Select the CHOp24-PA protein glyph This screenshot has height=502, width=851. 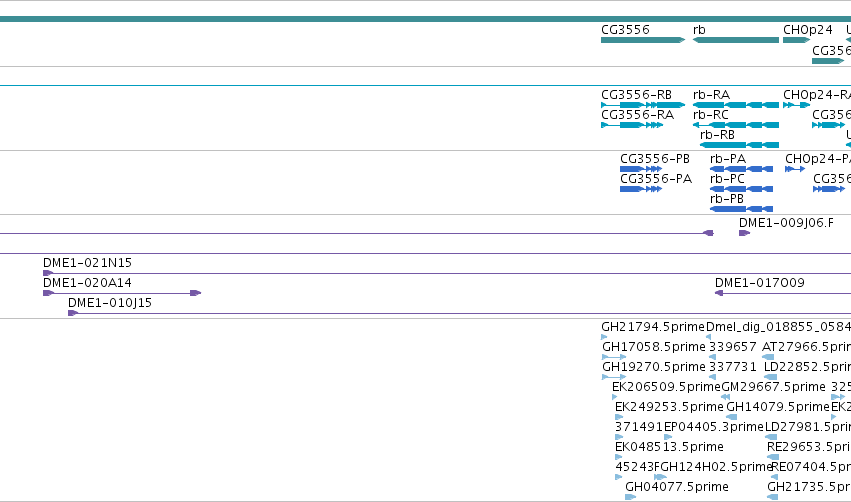[x=795, y=169]
